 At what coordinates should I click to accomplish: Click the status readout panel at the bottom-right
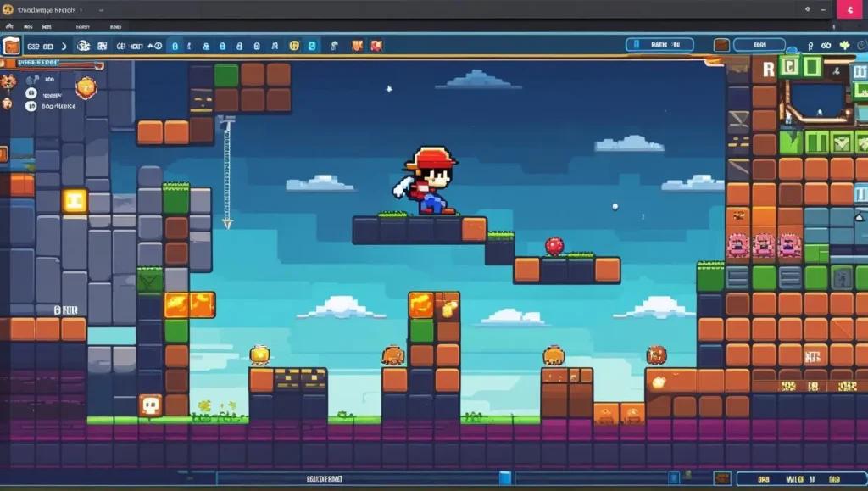click(801, 479)
